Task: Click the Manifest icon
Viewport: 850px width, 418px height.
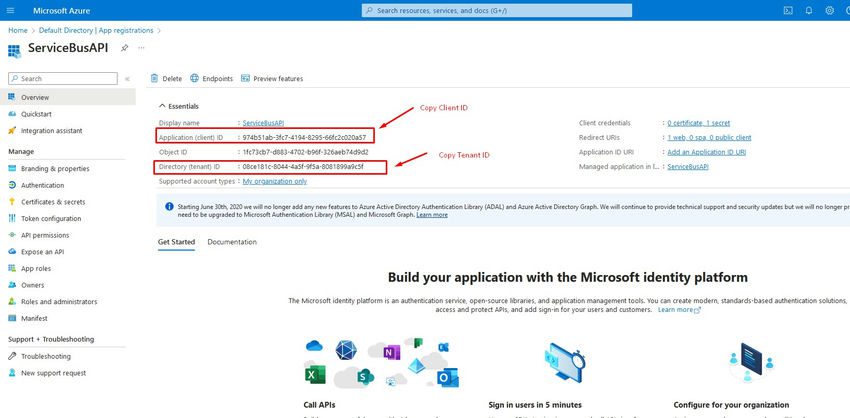Action: [12, 318]
